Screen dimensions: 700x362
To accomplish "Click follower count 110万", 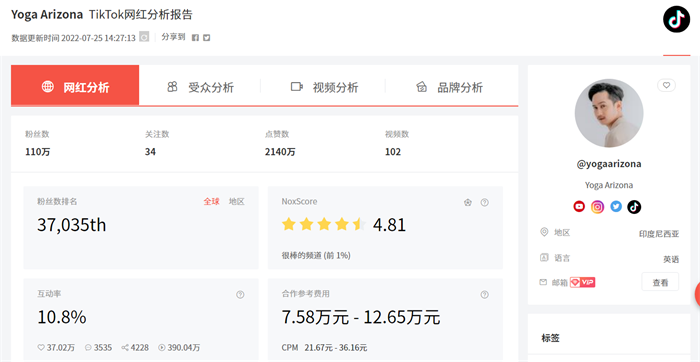I will tap(38, 152).
